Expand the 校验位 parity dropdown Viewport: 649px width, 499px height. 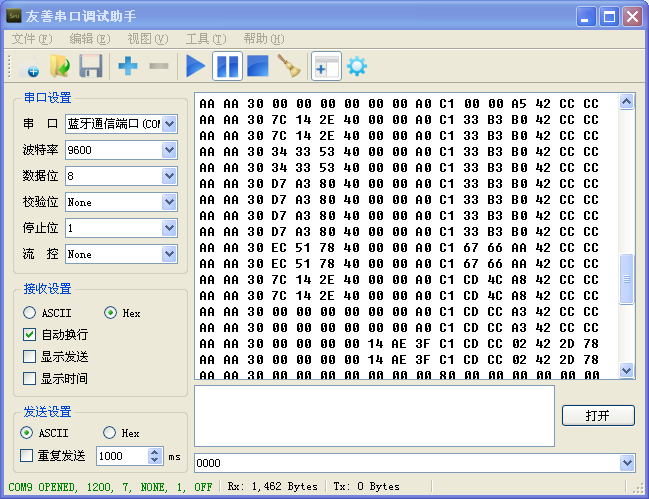click(x=169, y=202)
